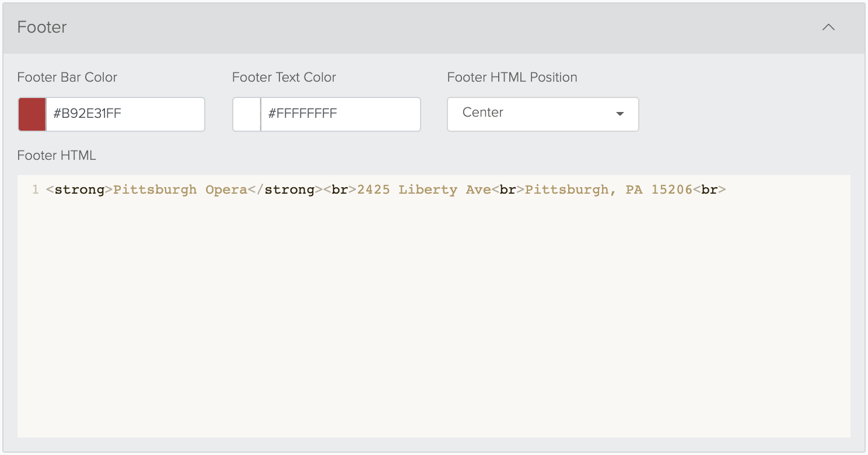The height and width of the screenshot is (455, 868).
Task: Click the '2425 Liberty Ave' text in code
Action: point(424,190)
